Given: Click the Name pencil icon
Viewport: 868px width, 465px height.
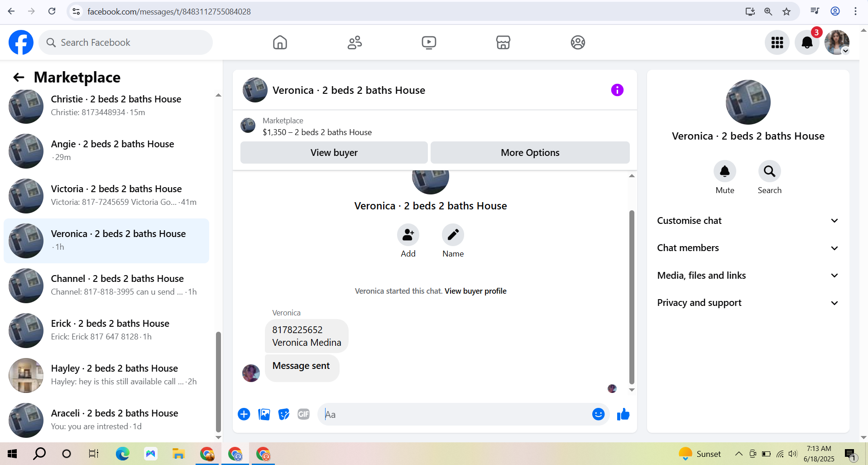Looking at the screenshot, I should click(x=453, y=235).
